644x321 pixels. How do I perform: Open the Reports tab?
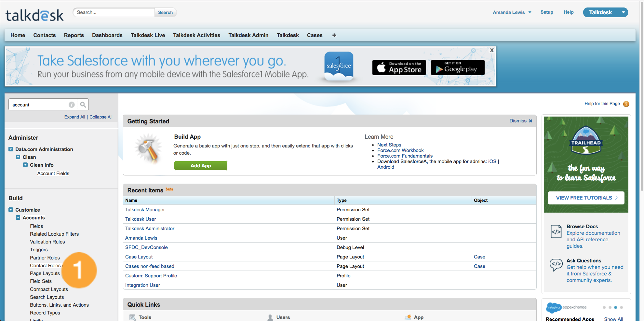[x=74, y=35]
